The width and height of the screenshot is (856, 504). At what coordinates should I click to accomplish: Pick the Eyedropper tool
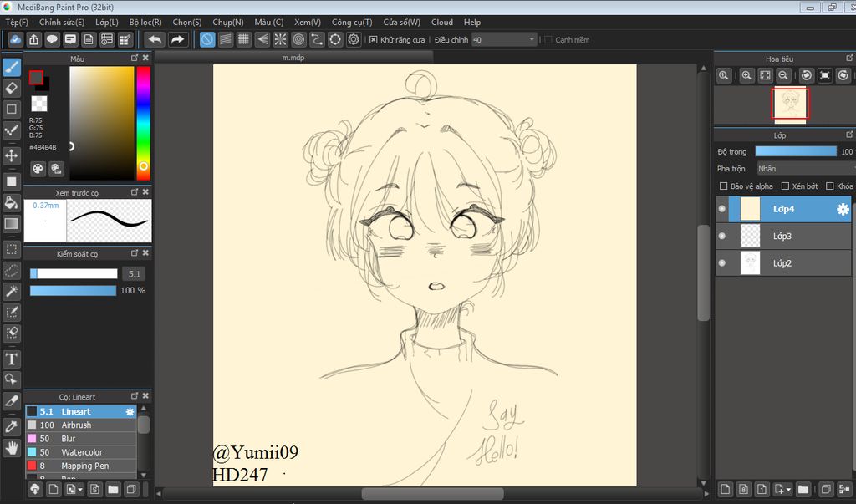pos(12,426)
